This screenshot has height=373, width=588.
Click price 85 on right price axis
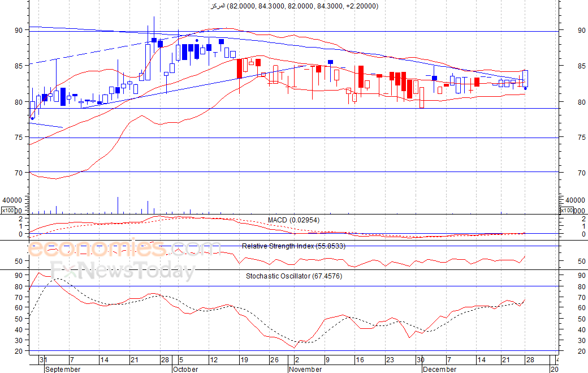point(581,66)
